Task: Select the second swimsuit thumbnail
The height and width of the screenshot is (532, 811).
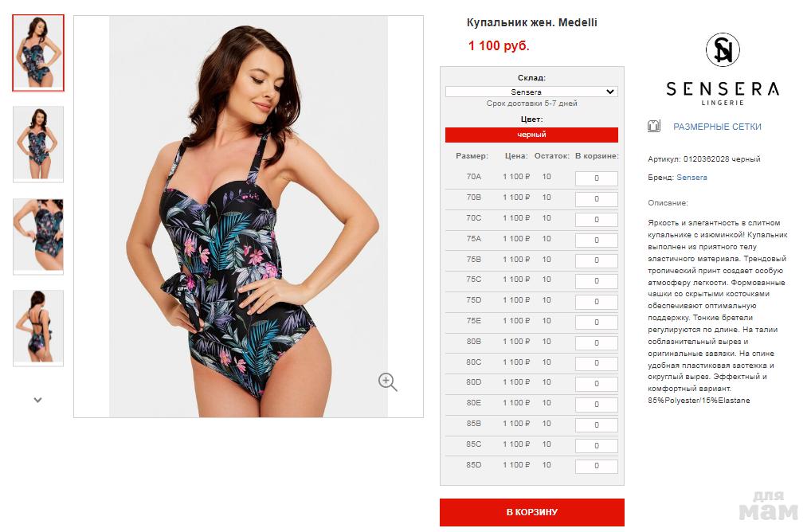Action: click(38, 144)
